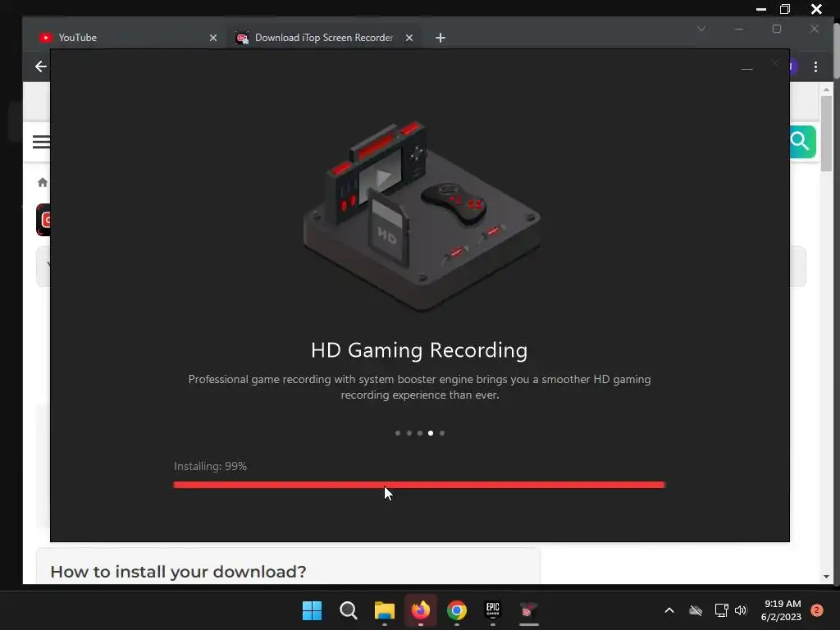Click the Installing: 99% status text
The width and height of the screenshot is (840, 630).
tap(210, 466)
